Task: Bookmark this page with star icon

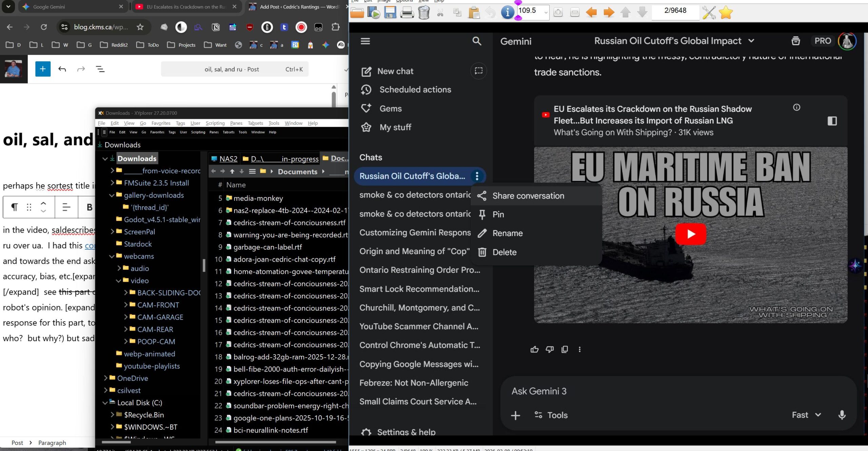Action: pos(140,27)
